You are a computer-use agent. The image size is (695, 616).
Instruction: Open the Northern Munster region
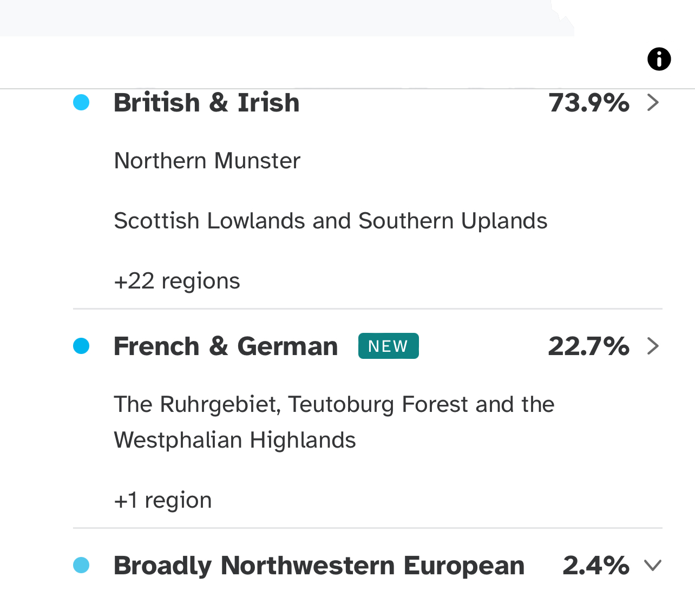pyautogui.click(x=207, y=161)
